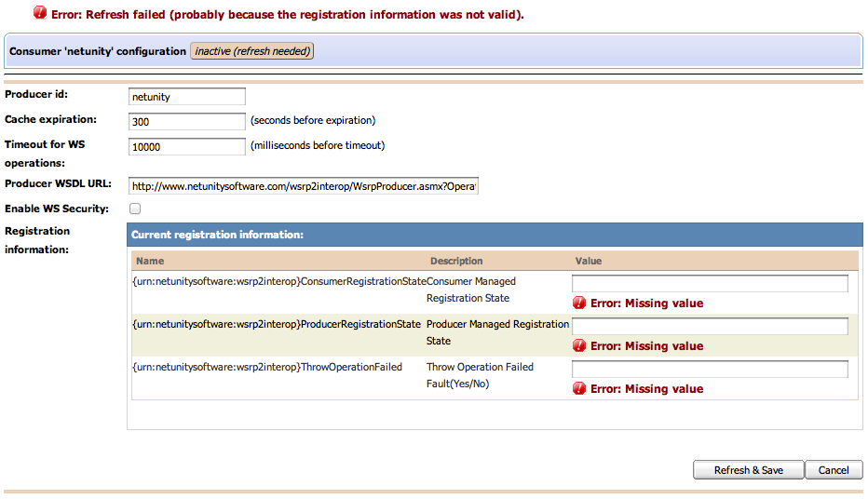Select the Producer WSDL URL field
868x499 pixels.
(303, 186)
